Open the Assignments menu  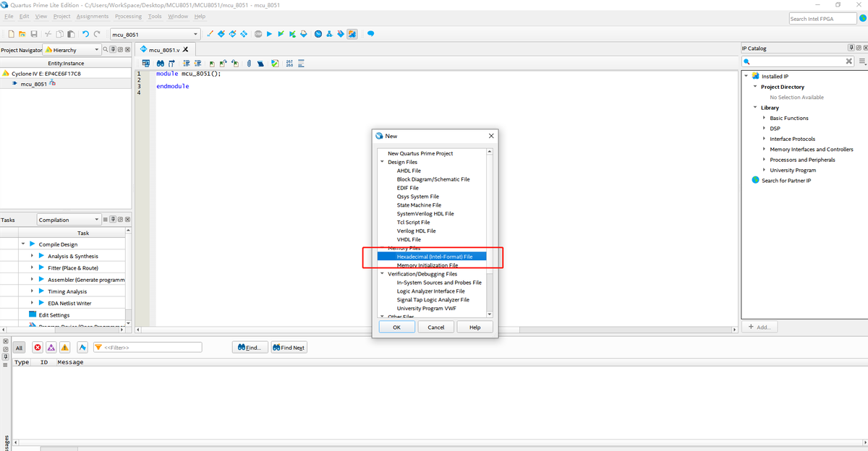93,16
